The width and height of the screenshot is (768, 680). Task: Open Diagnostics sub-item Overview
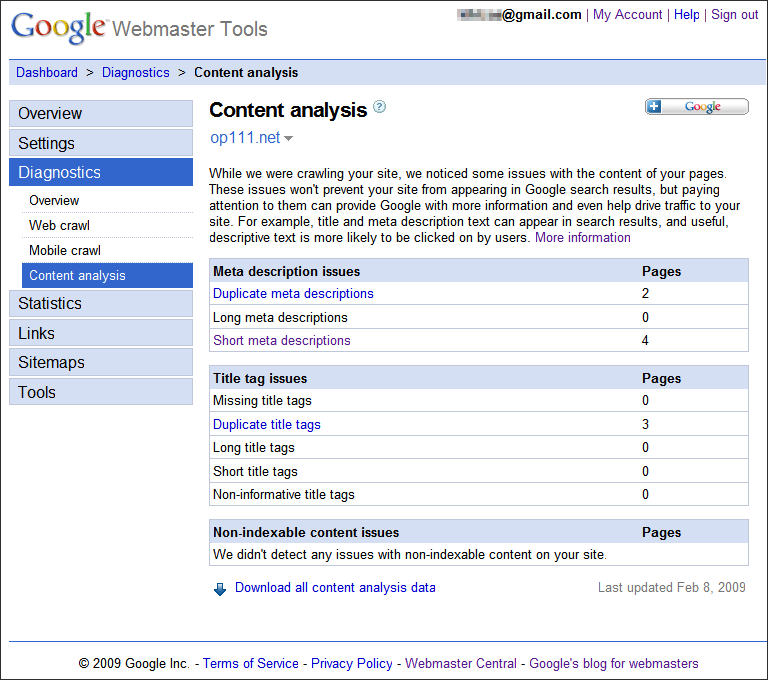click(54, 200)
